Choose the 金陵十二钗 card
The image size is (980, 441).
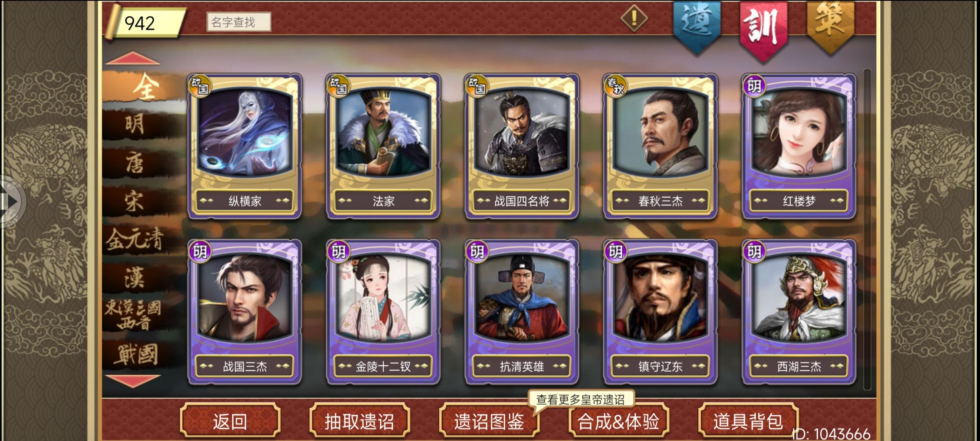click(x=383, y=312)
